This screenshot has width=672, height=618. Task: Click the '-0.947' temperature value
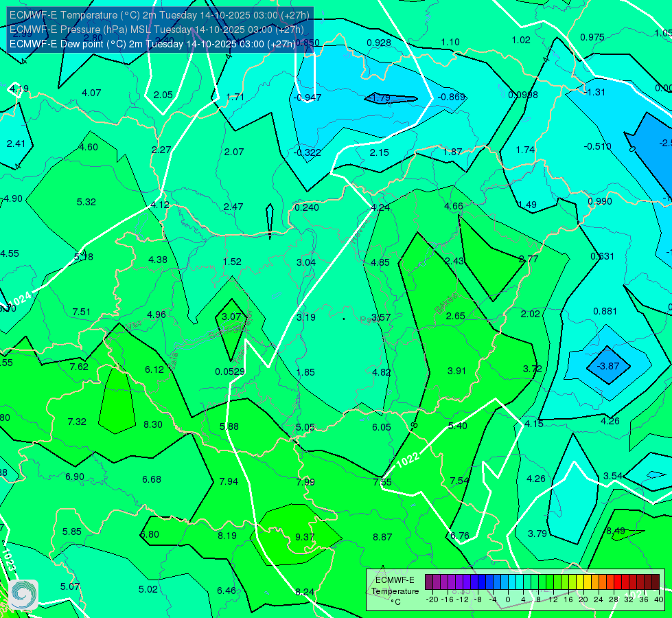point(308,98)
